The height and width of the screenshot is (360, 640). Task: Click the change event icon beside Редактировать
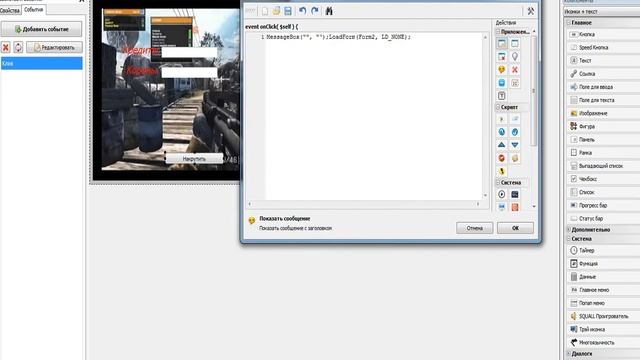tap(18, 47)
